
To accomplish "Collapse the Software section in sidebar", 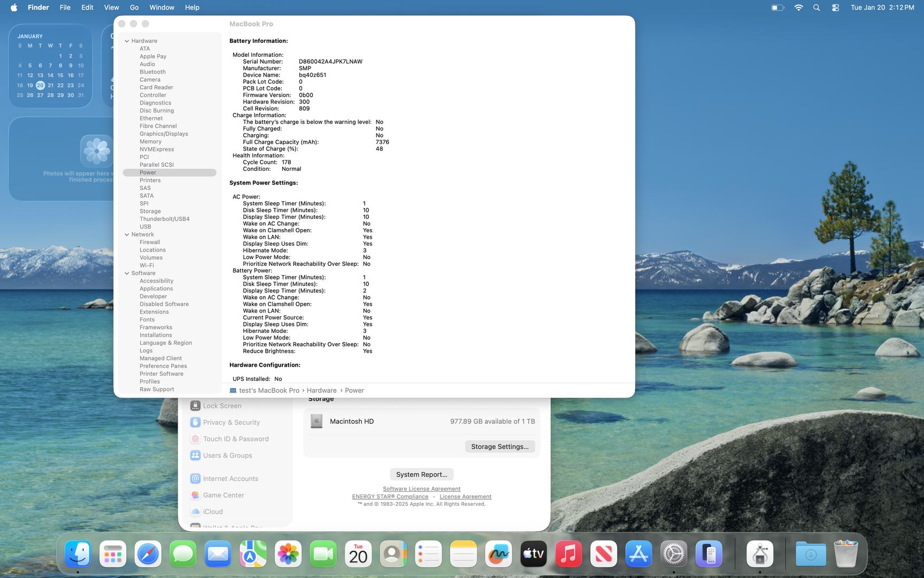I will [x=127, y=273].
